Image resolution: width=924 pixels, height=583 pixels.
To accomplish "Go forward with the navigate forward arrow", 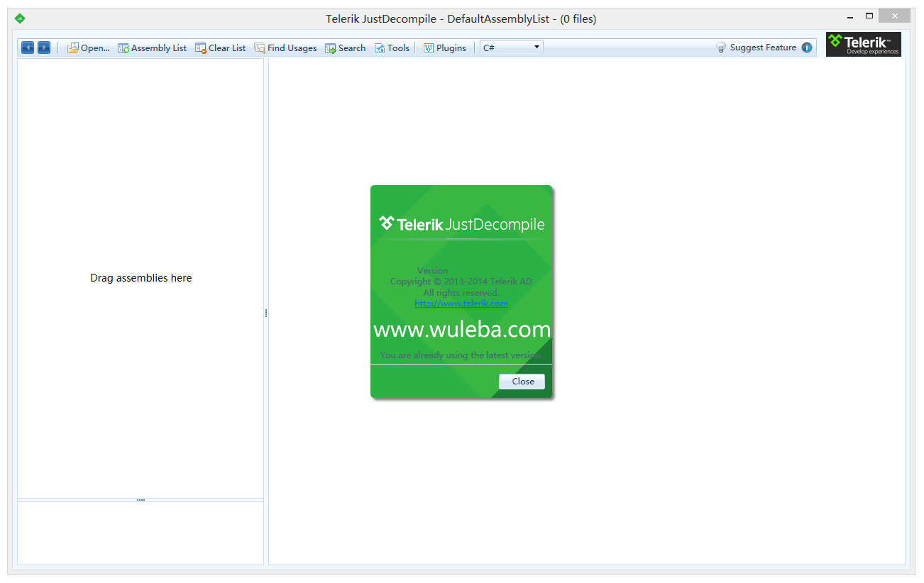I will [x=44, y=48].
